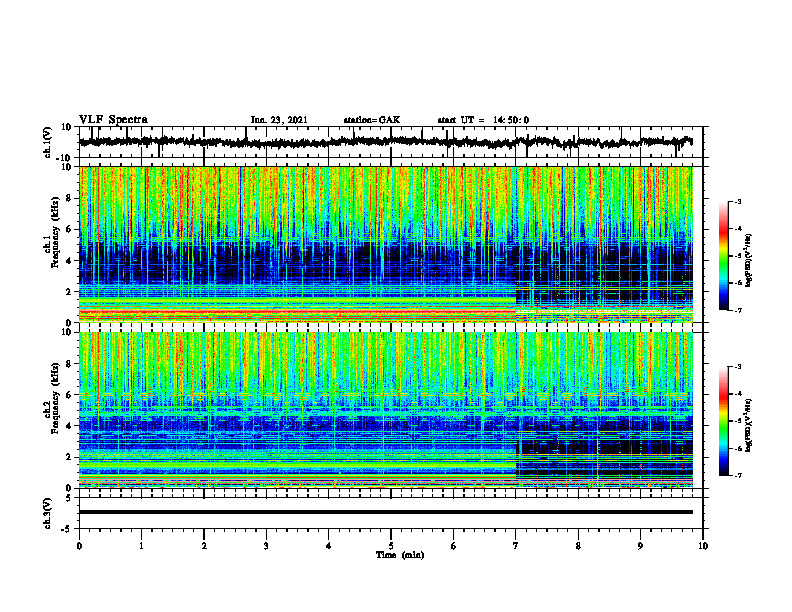Click the "ch.1(V)" waveform axis label
This screenshot has width=792, height=612.
(48, 142)
